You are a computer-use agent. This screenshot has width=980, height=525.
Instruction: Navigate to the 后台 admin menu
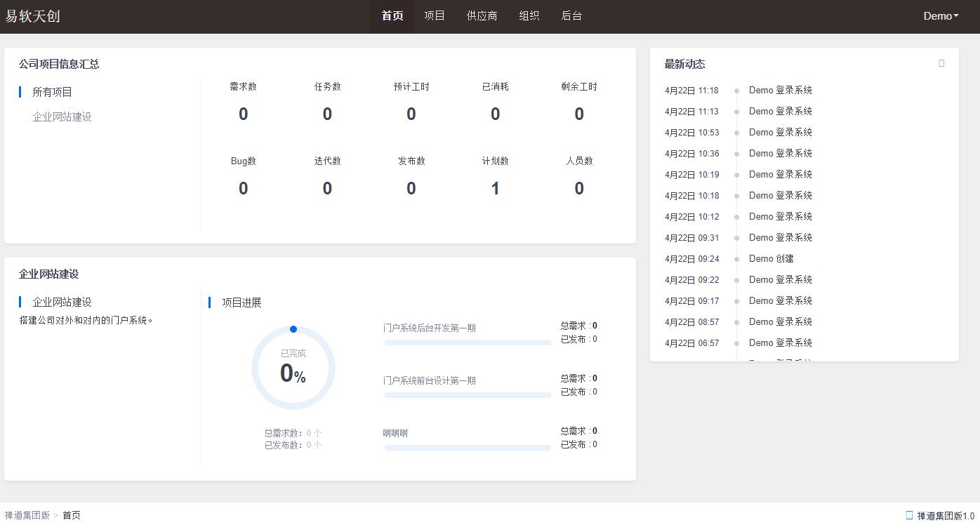(x=571, y=16)
